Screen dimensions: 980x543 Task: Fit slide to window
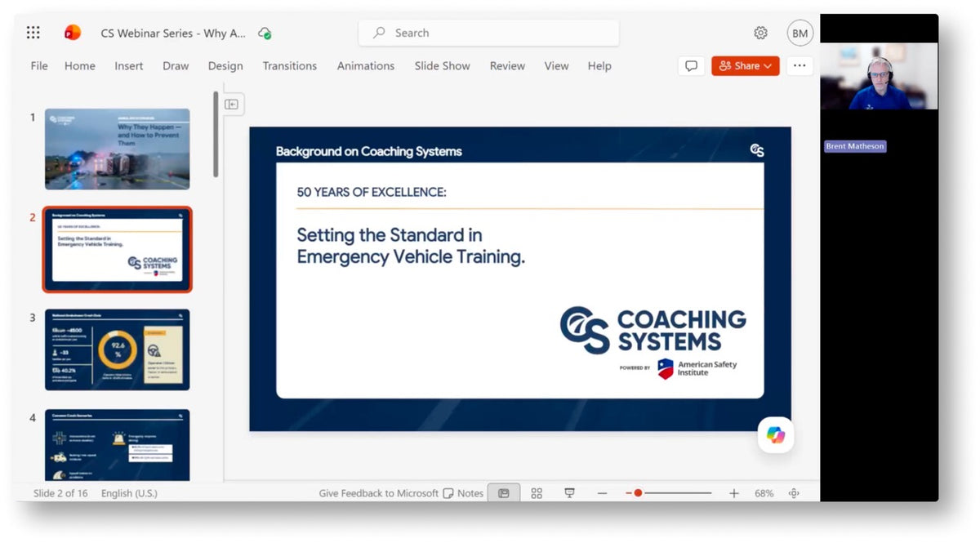(x=794, y=493)
